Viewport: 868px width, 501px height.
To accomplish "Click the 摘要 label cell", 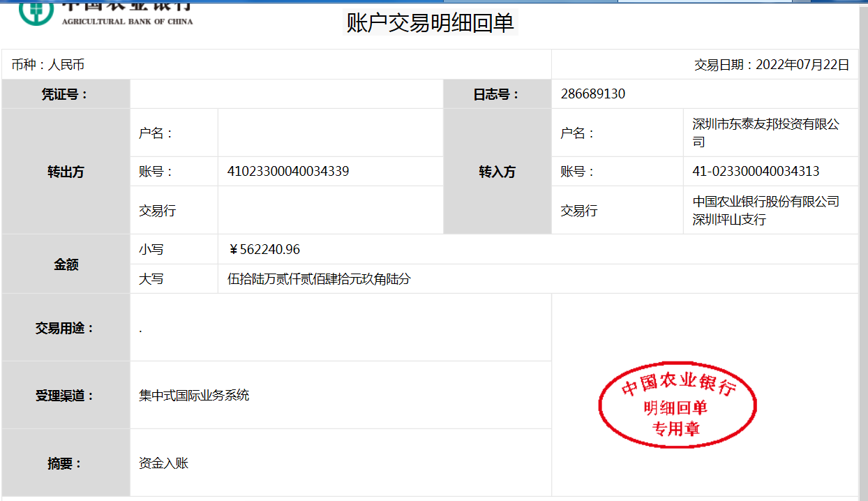I will tap(66, 463).
